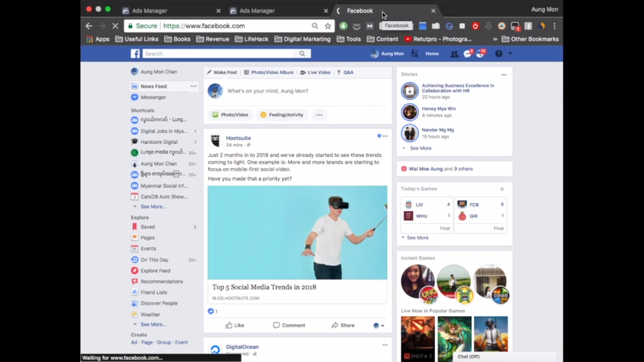
Task: Open Messenger messages icon in header
Action: (468, 54)
